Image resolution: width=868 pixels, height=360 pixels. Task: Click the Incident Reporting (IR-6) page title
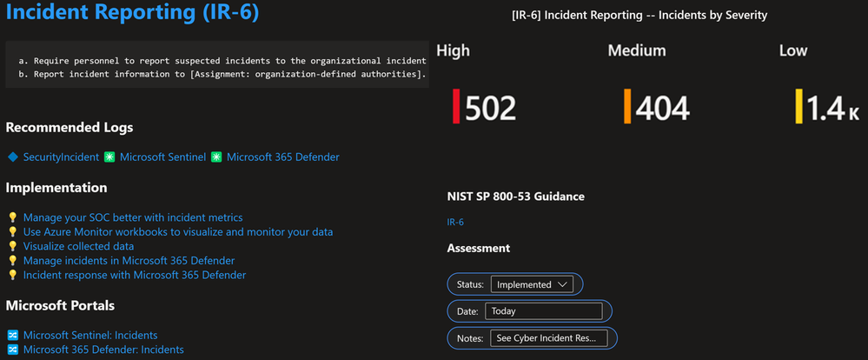click(x=132, y=13)
